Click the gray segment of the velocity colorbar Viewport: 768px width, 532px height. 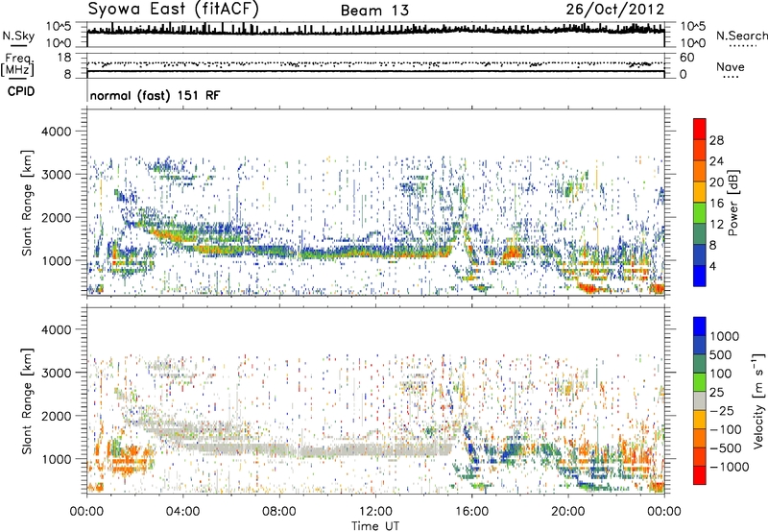pos(700,400)
